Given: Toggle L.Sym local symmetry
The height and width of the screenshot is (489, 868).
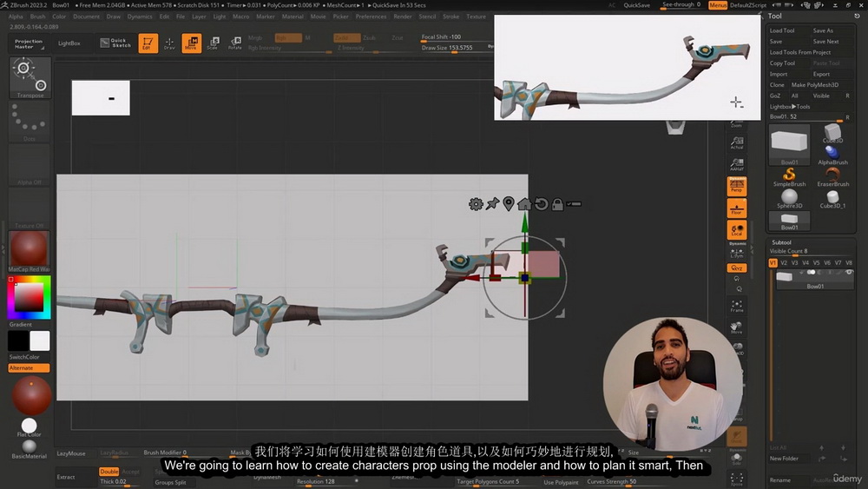Looking at the screenshot, I should pyautogui.click(x=737, y=253).
